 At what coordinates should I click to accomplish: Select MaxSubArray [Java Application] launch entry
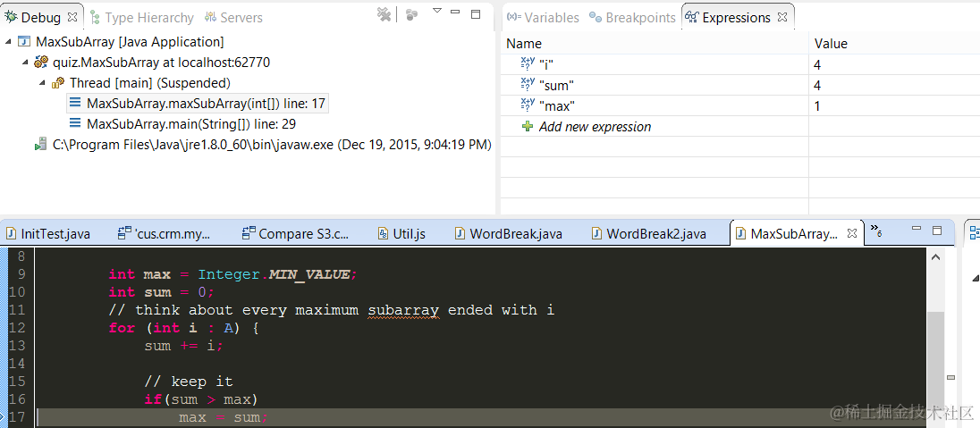click(130, 42)
